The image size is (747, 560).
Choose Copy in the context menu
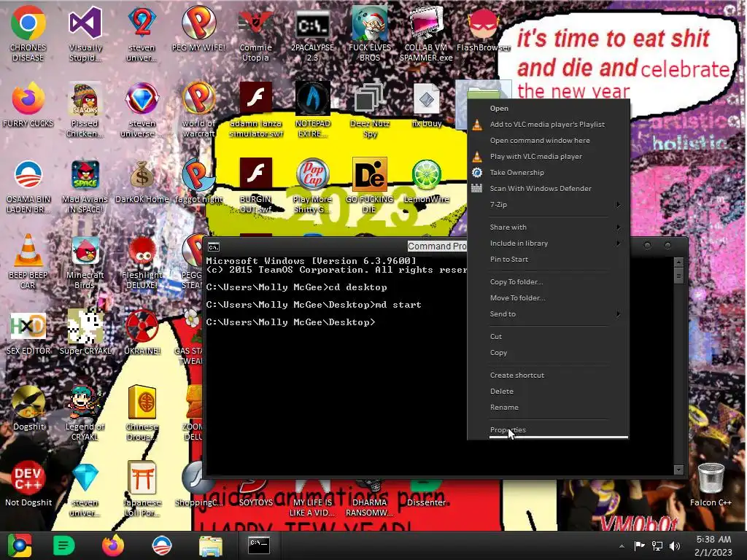[548, 353]
